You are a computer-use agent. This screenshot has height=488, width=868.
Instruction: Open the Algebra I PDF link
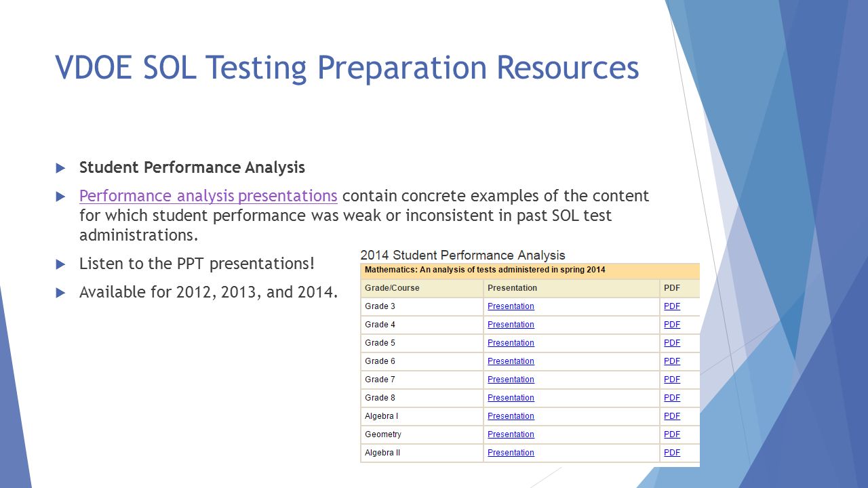coord(672,416)
